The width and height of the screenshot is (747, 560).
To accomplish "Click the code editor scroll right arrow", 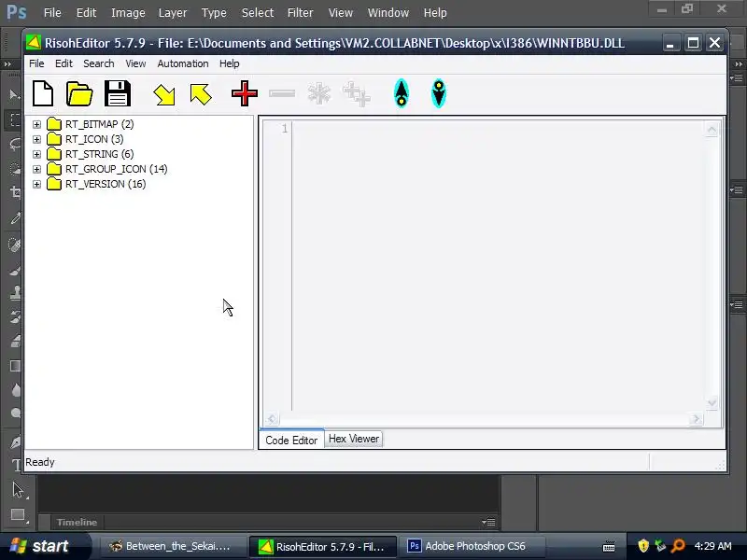I will pos(696,418).
